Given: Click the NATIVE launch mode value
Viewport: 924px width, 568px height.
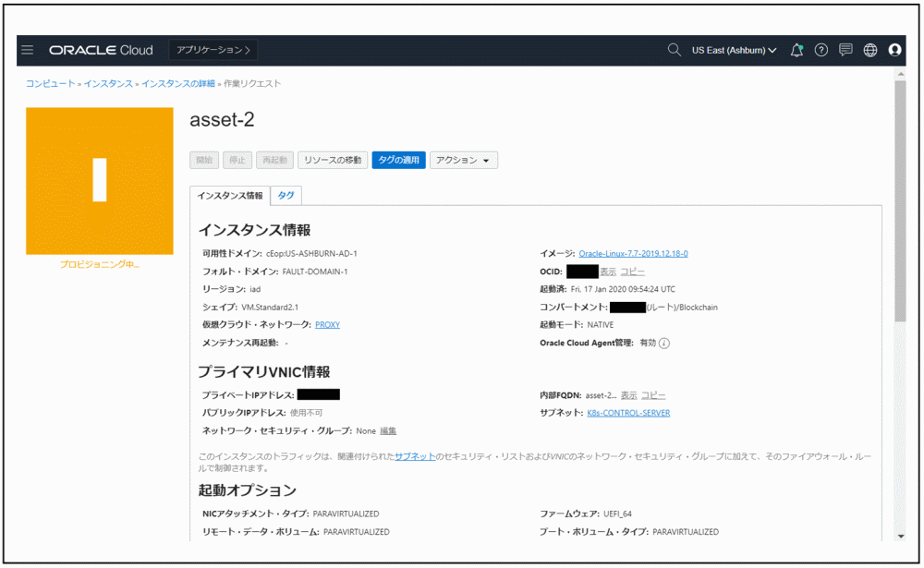Looking at the screenshot, I should [x=601, y=325].
